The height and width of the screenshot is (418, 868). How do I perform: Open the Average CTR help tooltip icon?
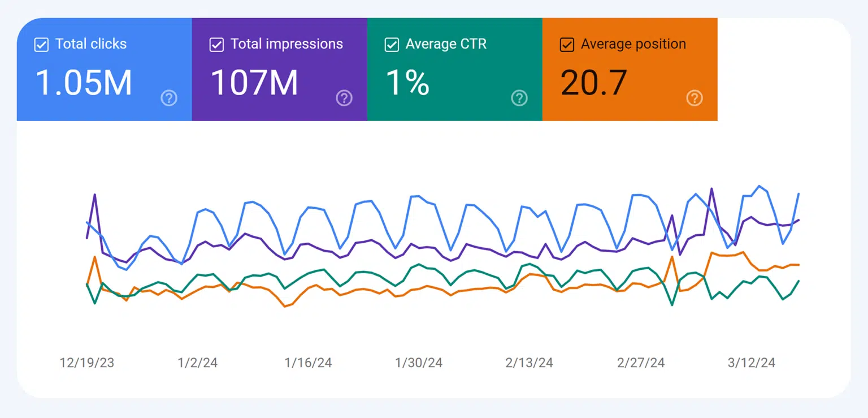[519, 98]
